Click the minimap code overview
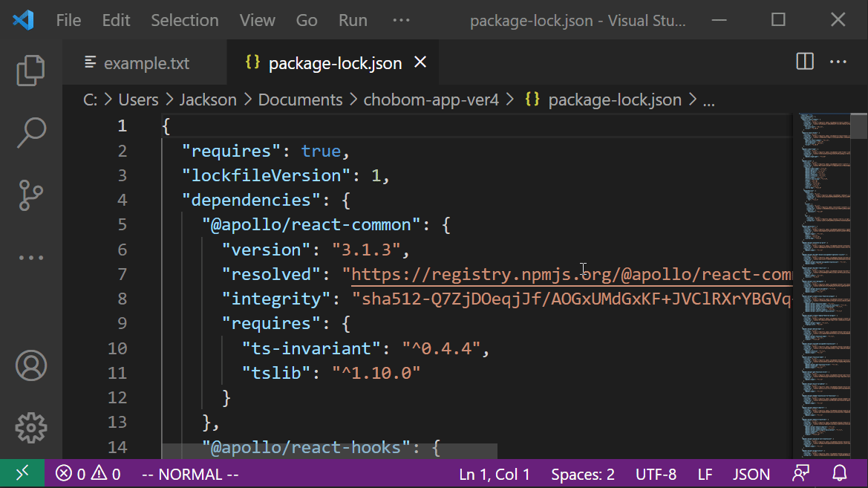This screenshot has height=488, width=868. (825, 285)
